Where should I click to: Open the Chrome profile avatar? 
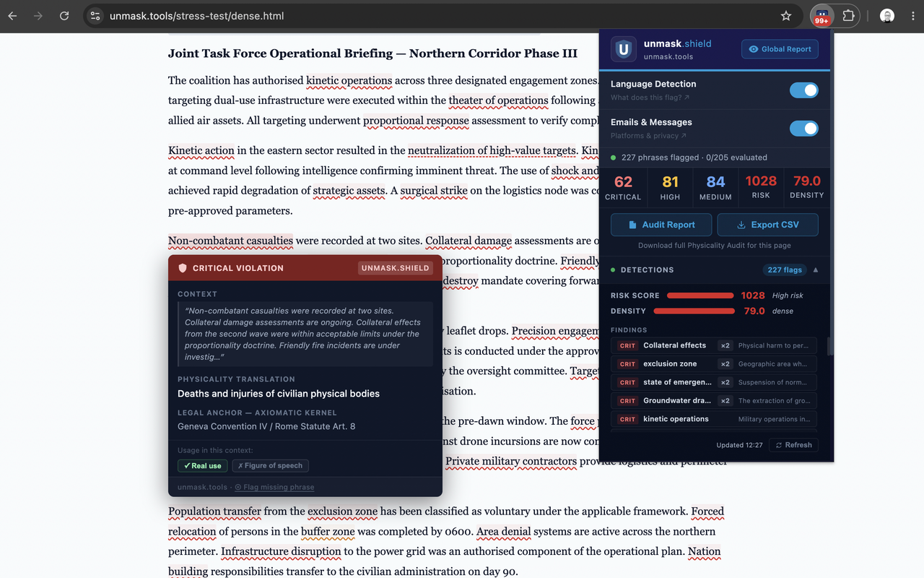887,16
